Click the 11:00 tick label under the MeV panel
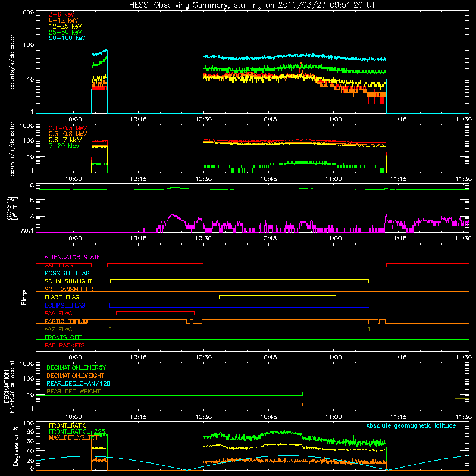The image size is (476, 476). pos(333,179)
